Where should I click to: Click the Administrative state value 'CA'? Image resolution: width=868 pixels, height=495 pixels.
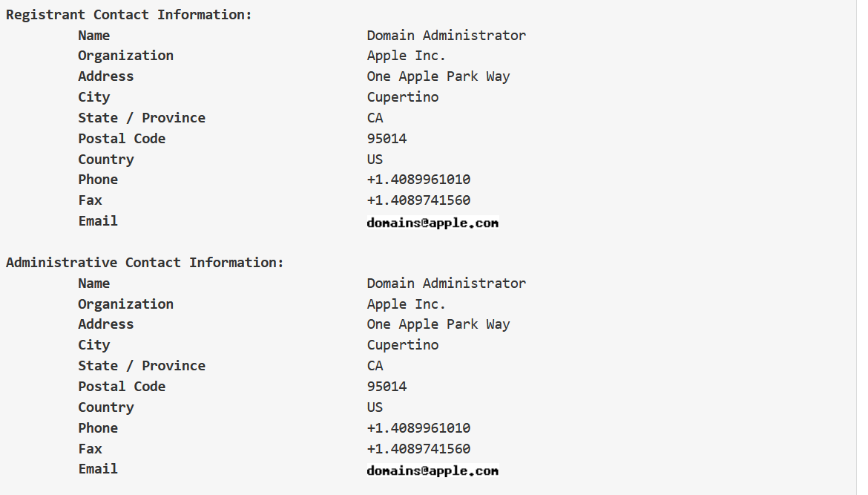(x=375, y=366)
